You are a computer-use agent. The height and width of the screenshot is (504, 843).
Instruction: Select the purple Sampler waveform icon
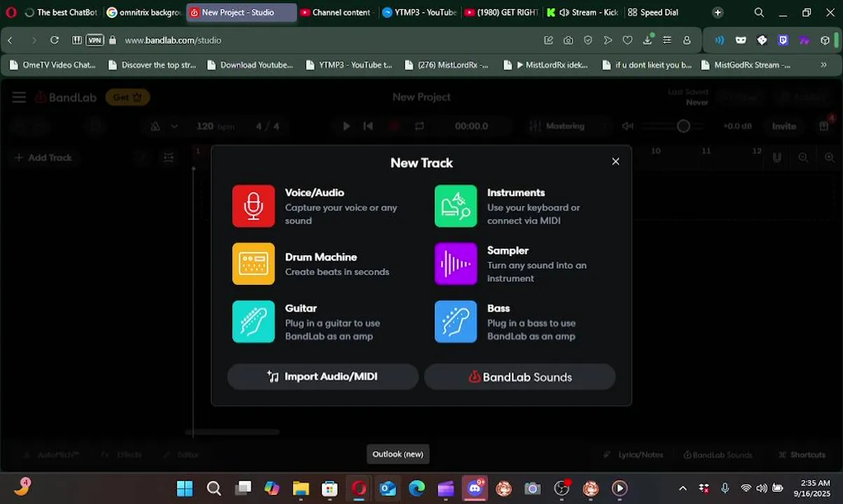[x=456, y=264]
